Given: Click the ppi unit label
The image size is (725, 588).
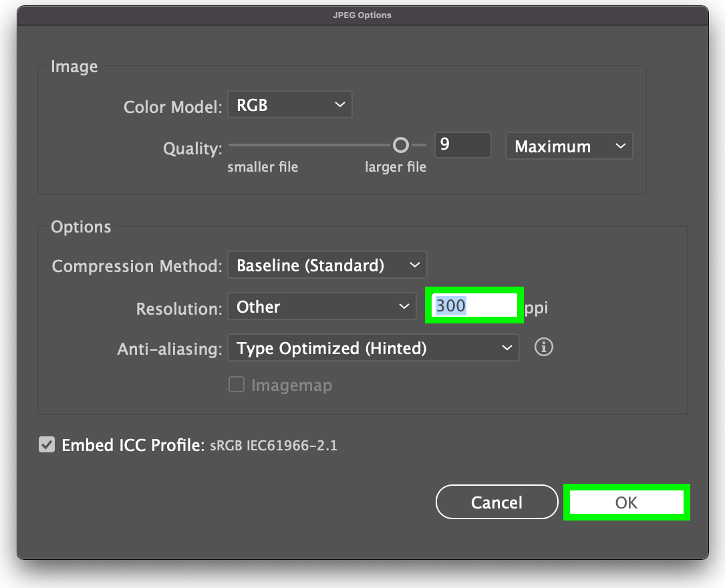Looking at the screenshot, I should point(537,307).
